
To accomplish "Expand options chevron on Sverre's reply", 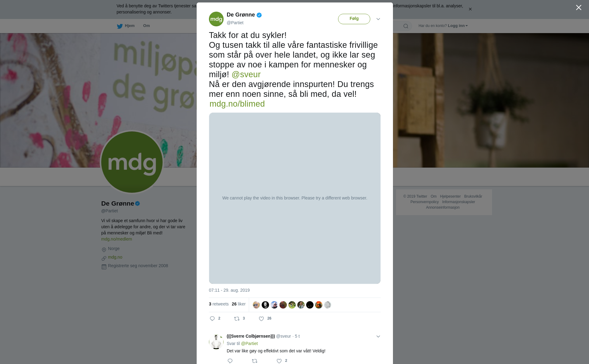I will point(378,336).
